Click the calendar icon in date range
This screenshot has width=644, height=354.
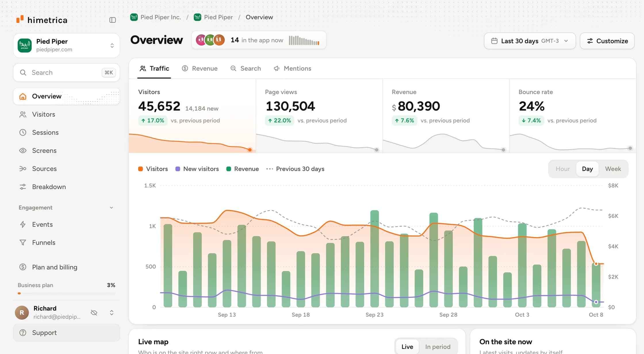[x=494, y=41]
